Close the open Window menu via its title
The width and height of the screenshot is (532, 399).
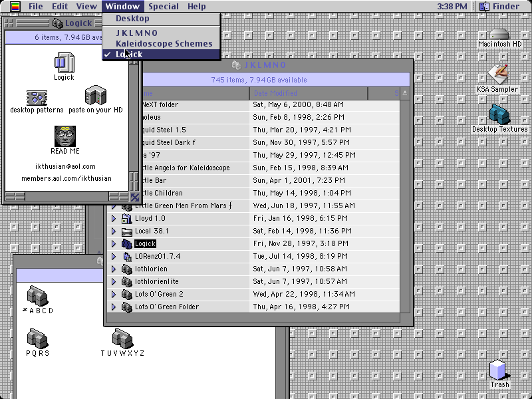[122, 7]
